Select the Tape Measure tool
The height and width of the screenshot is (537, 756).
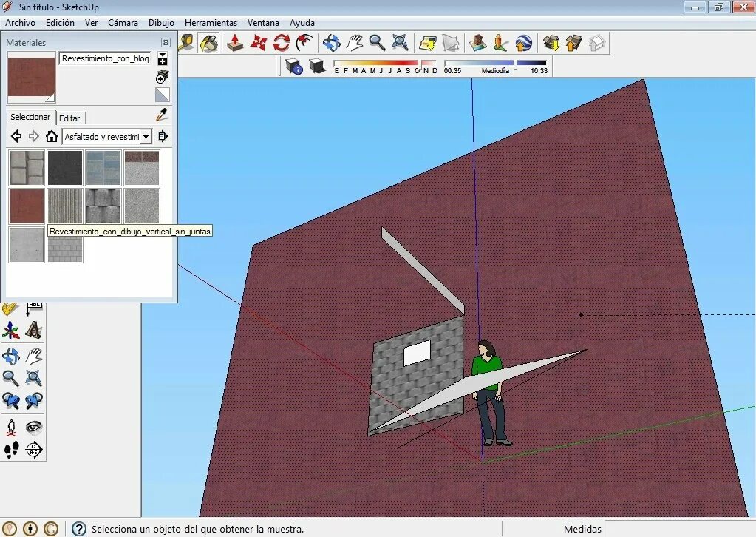185,42
